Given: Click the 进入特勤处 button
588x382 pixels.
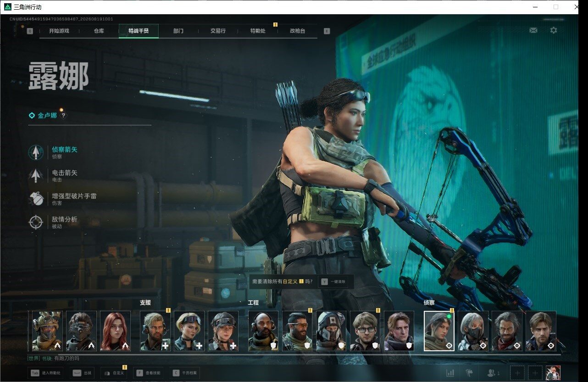Looking at the screenshot, I should [x=45, y=373].
